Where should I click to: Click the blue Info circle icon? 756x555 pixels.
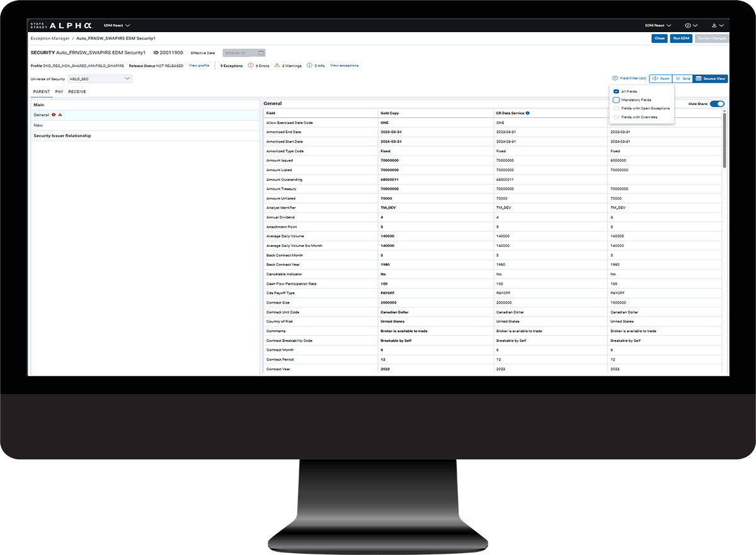309,66
